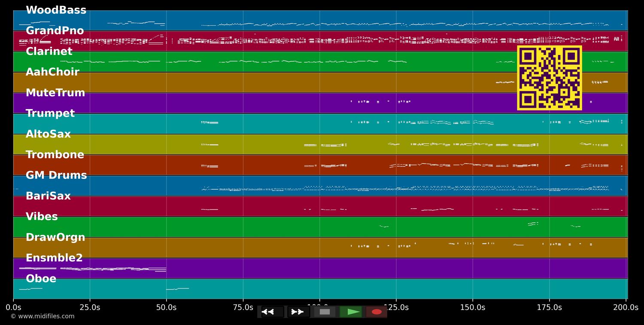Viewport: 644px width, 325px height.
Task: Choose the AahChoir track label
Action: (52, 72)
